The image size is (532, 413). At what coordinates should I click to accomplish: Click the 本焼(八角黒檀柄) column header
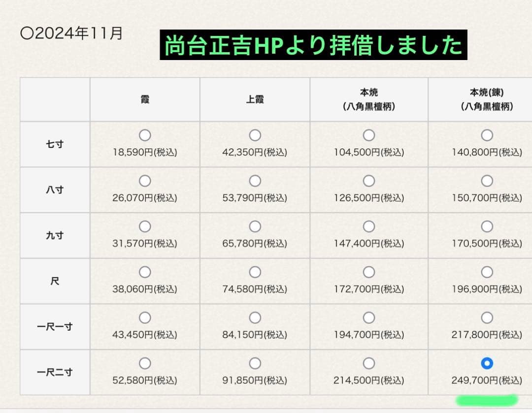click(369, 98)
